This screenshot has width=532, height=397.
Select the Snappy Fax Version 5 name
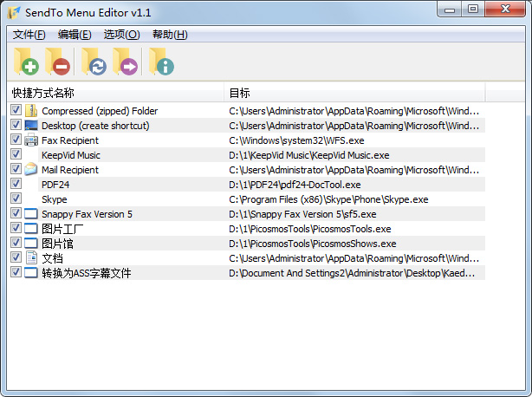coord(87,214)
